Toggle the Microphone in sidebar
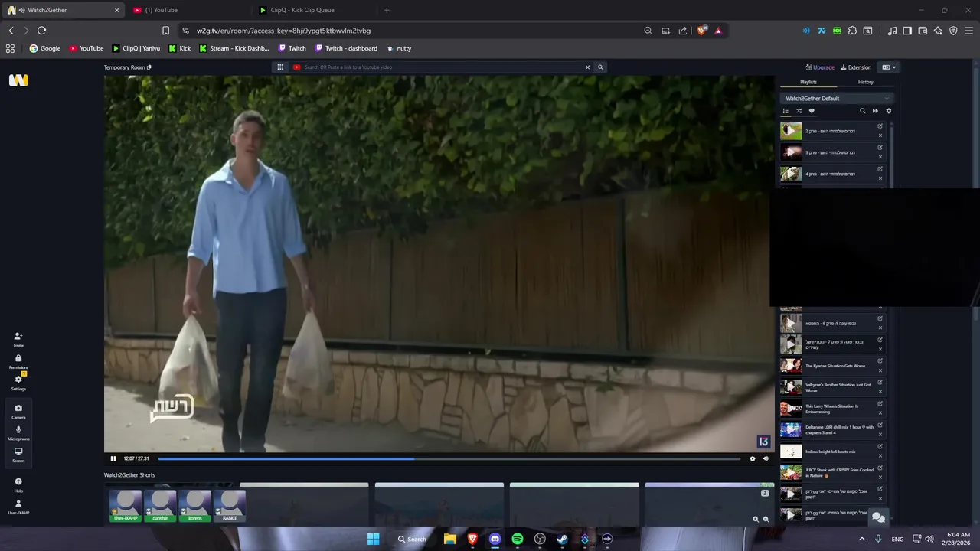Image resolution: width=980 pixels, height=551 pixels. click(18, 433)
